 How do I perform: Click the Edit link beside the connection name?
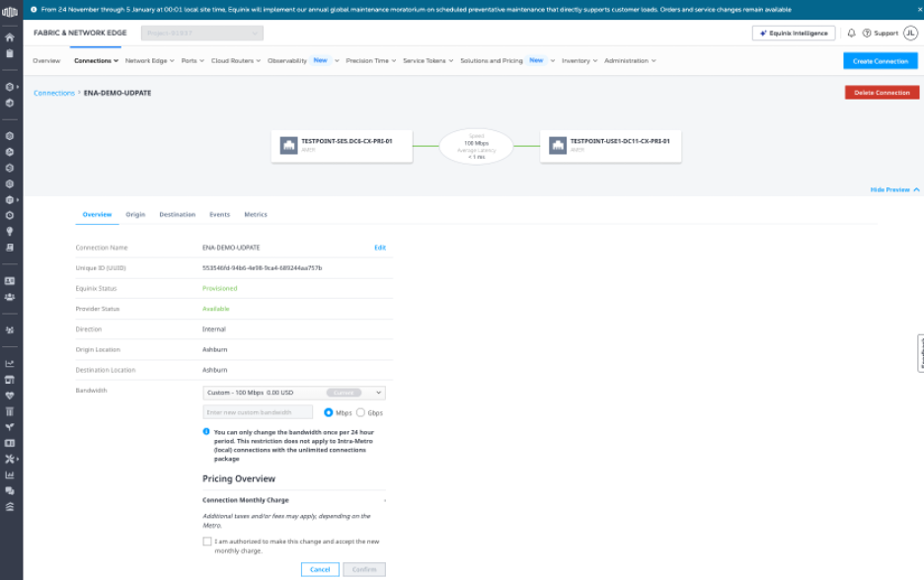[380, 248]
